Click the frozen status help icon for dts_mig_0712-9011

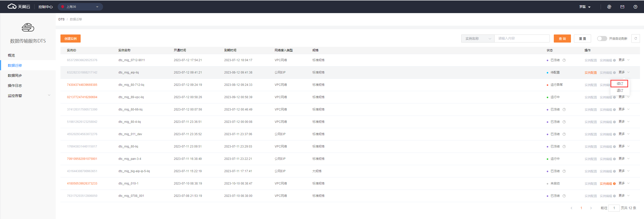(564, 60)
